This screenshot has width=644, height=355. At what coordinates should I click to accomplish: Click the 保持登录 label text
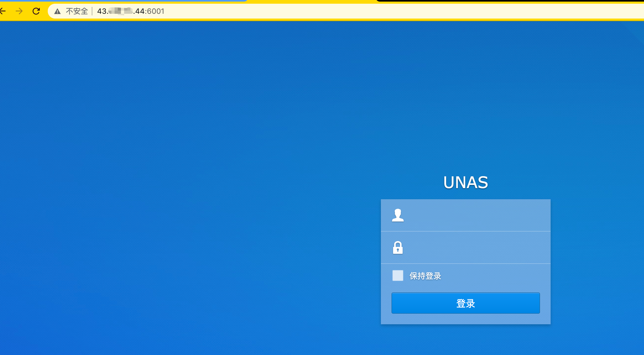click(425, 276)
